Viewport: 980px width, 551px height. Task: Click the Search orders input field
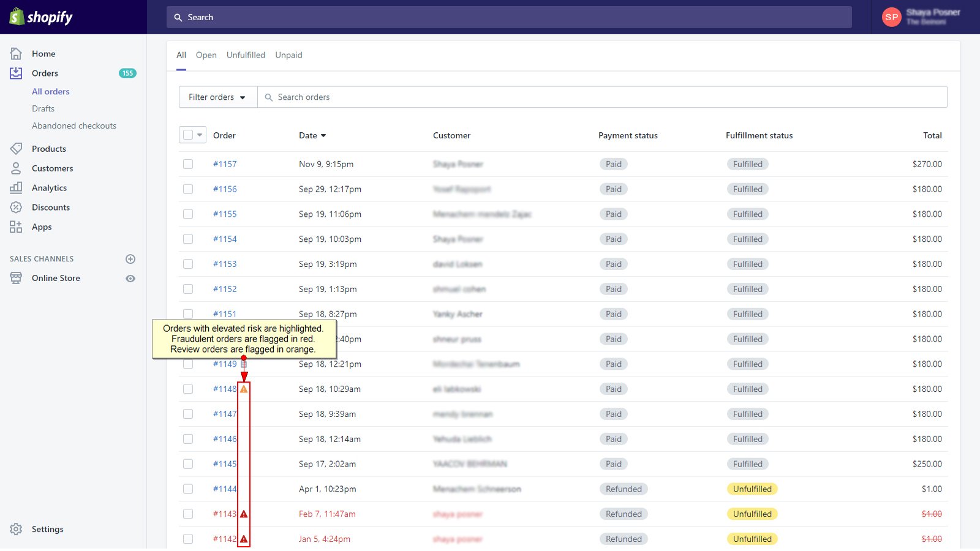[600, 97]
